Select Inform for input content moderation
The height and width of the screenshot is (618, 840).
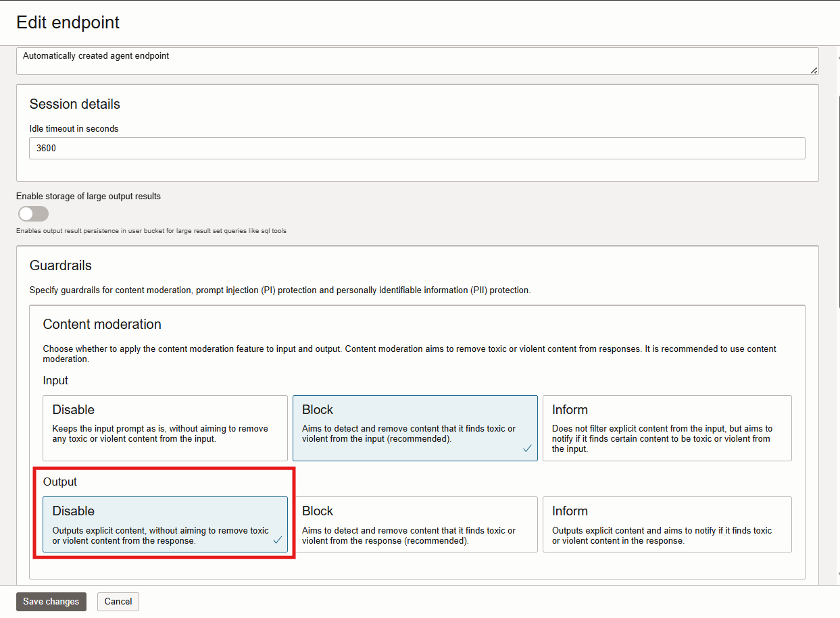pyautogui.click(x=666, y=428)
